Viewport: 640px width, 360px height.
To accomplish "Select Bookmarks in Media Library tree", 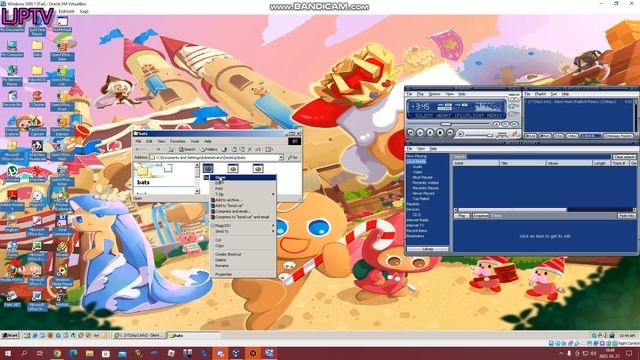I will (x=415, y=236).
